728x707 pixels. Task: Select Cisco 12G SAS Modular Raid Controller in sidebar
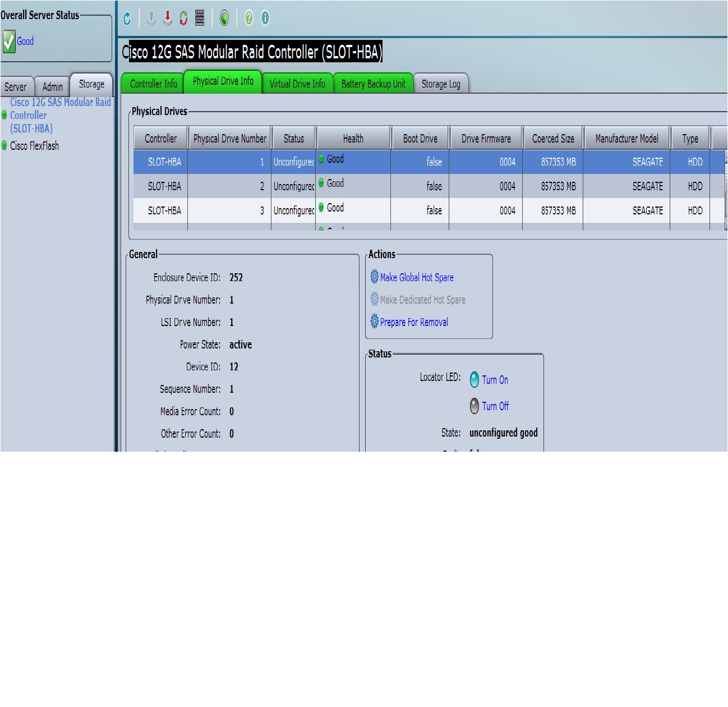point(61,115)
